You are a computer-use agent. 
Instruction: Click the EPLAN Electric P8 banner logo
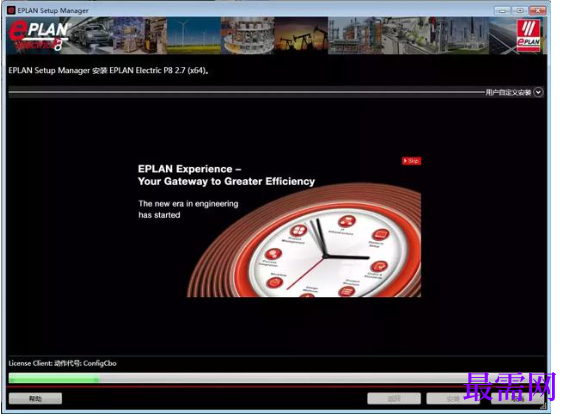[39, 35]
